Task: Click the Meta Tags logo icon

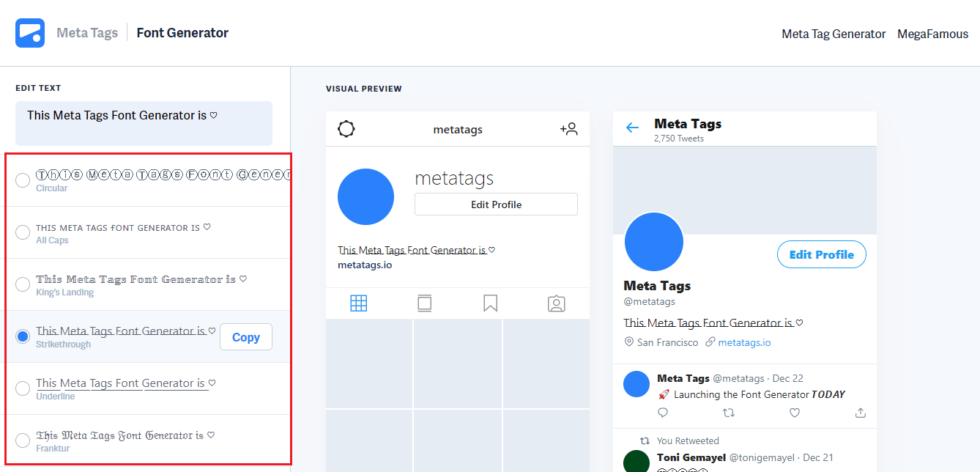Action: tap(30, 33)
